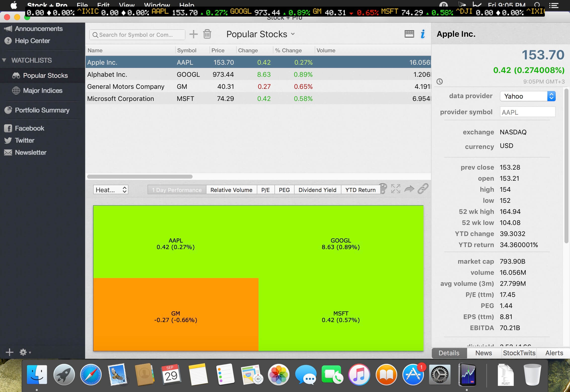The width and height of the screenshot is (570, 392).
Task: Click the GOOGL heat map tile
Action: [341, 242]
